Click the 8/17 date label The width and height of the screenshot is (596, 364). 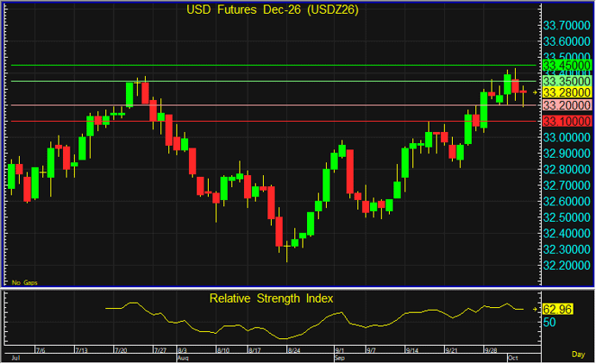[x=254, y=350]
